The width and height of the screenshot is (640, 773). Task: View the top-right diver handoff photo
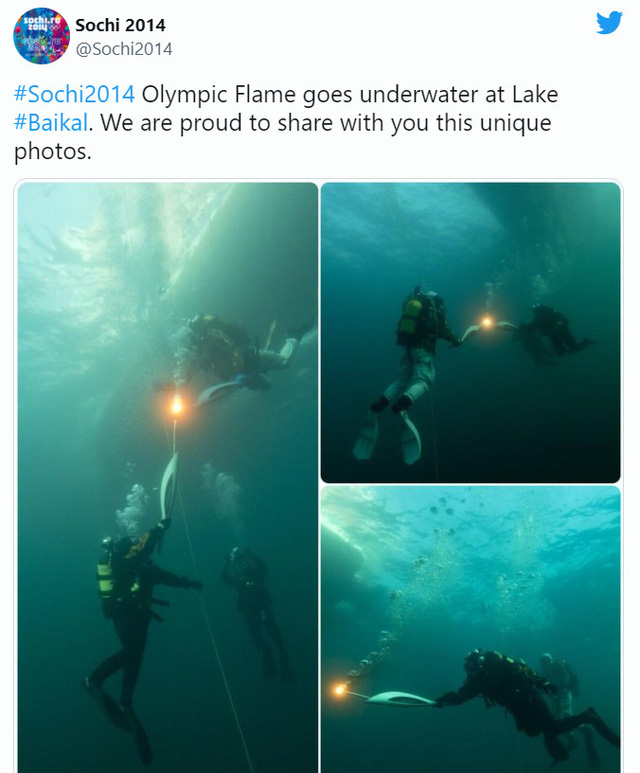[470, 333]
